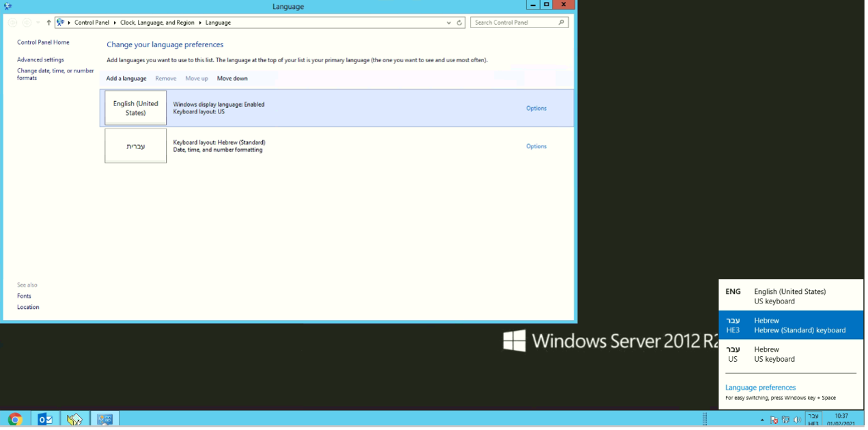
Task: Click 'Windows display language: Enabled' text
Action: coord(219,105)
